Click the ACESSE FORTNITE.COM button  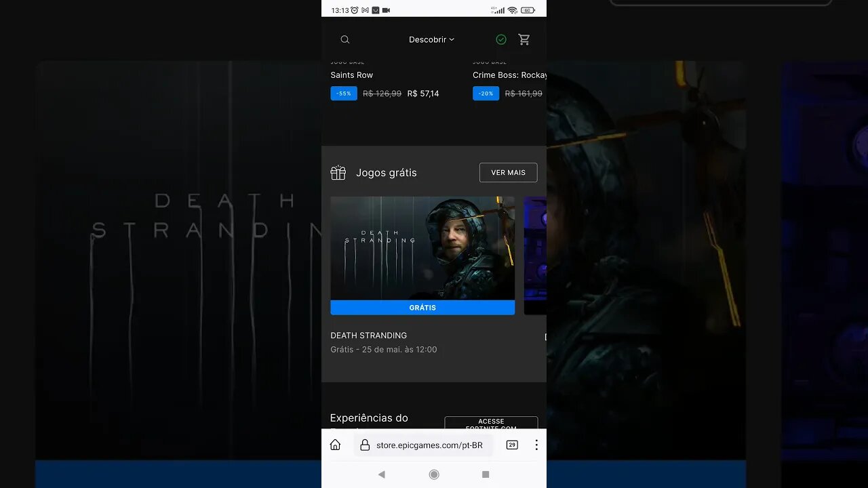[491, 423]
